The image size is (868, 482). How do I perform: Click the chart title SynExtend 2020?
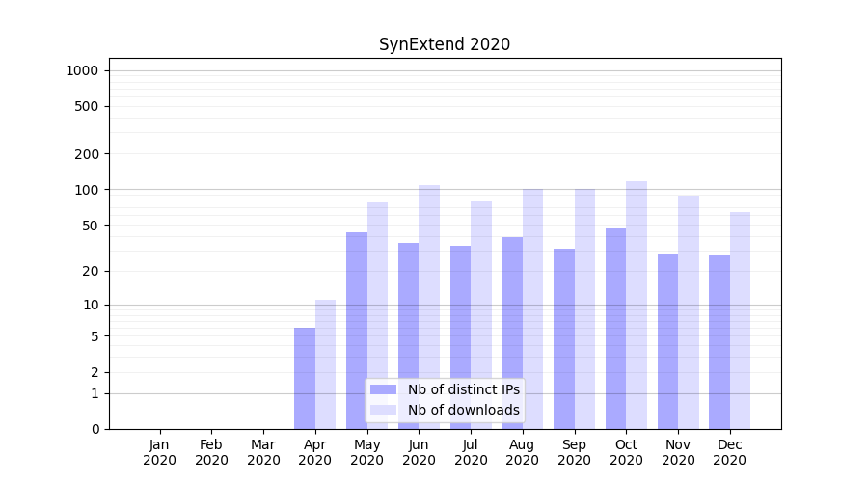[x=444, y=44]
